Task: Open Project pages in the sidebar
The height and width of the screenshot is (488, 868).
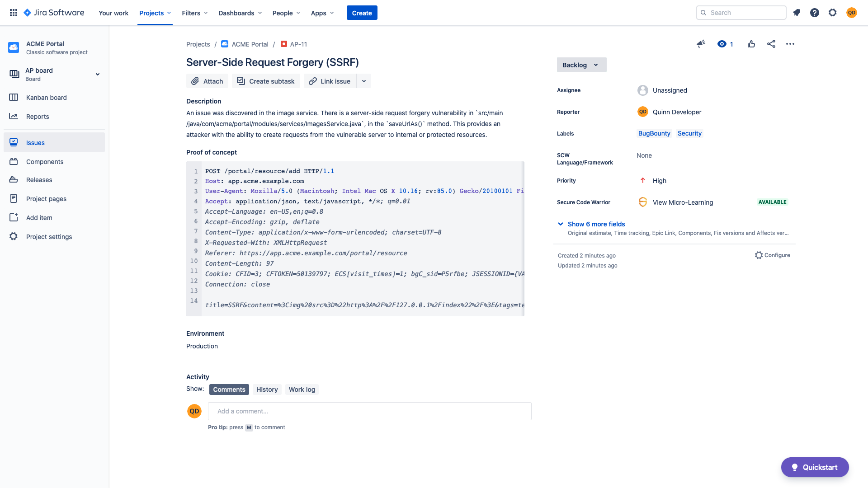Action: (x=54, y=199)
